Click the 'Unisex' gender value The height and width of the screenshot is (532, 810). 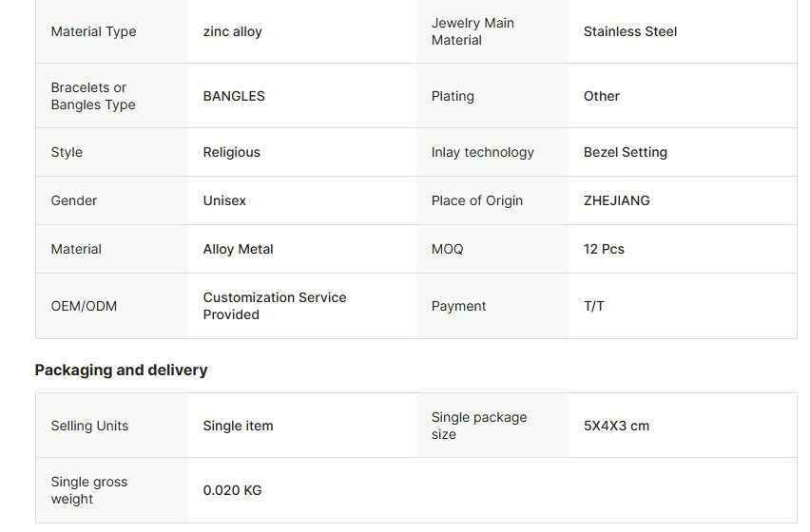point(224,200)
